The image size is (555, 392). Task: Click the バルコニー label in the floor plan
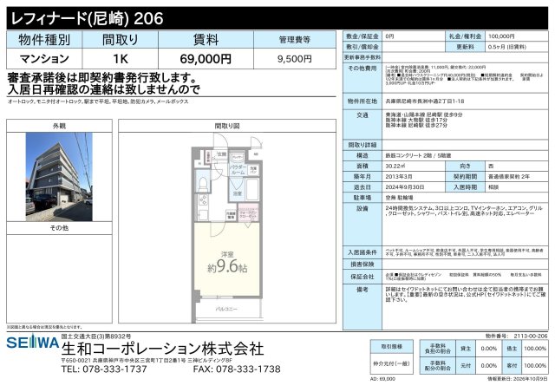[227, 309]
